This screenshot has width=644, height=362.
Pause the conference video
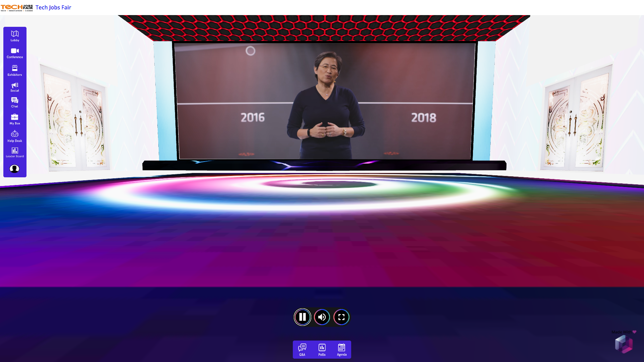click(x=303, y=317)
